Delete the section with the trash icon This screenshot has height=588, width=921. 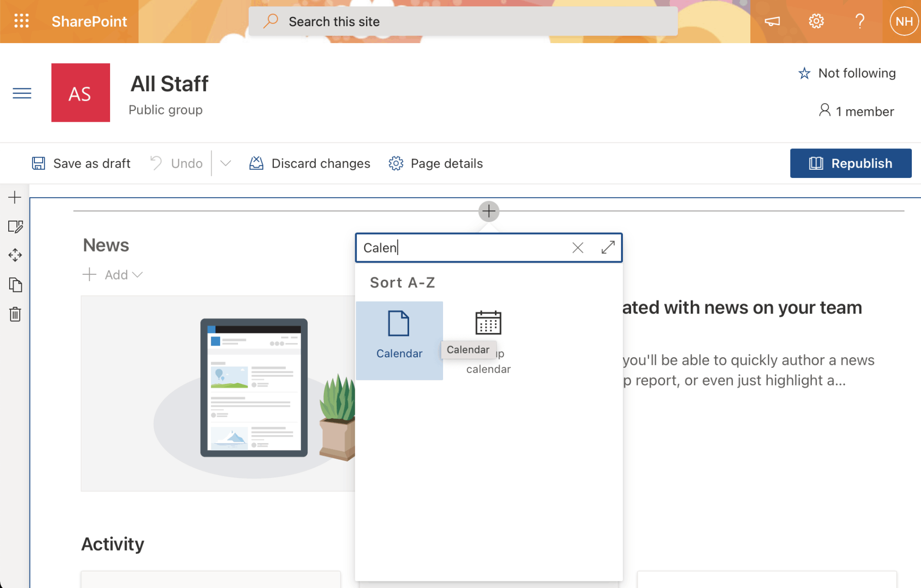pos(15,314)
